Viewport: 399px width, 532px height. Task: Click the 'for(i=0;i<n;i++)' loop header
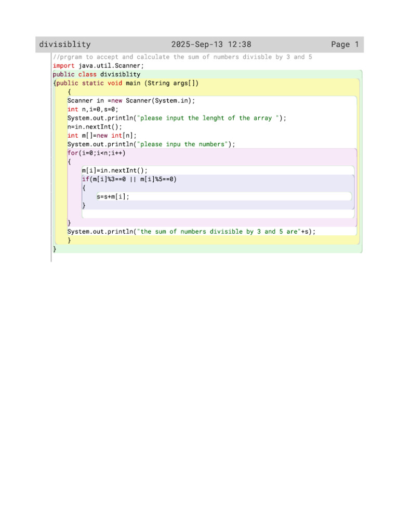tap(97, 153)
